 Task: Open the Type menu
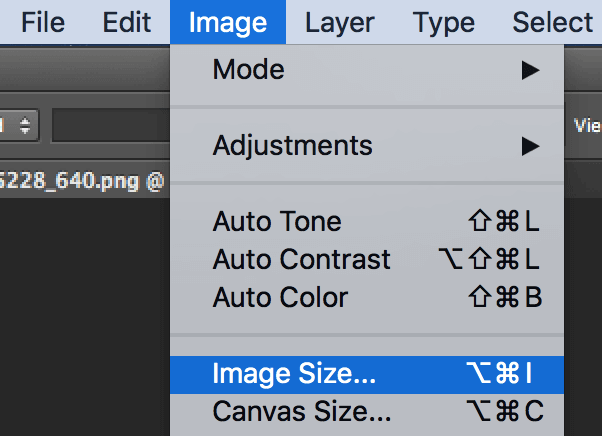click(x=443, y=23)
